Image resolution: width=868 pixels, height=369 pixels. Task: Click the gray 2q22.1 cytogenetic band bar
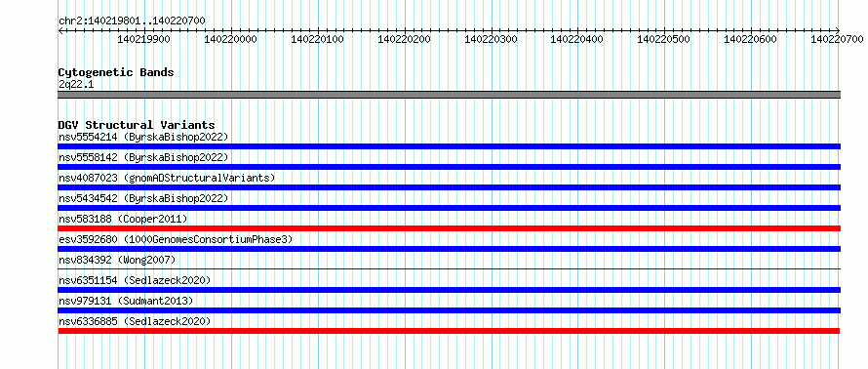449,95
